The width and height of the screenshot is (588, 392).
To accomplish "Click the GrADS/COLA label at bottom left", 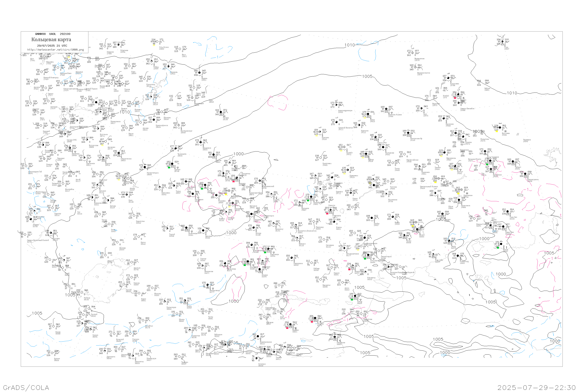I will [26, 387].
